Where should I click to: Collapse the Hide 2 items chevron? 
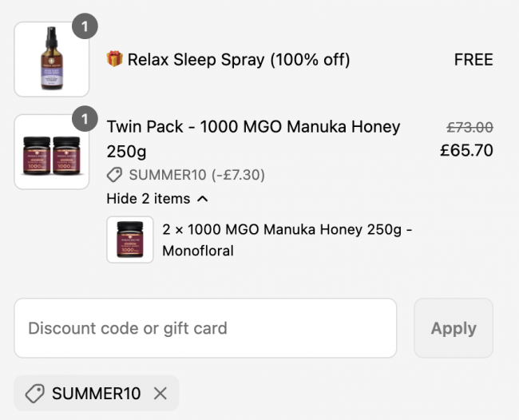pos(203,199)
